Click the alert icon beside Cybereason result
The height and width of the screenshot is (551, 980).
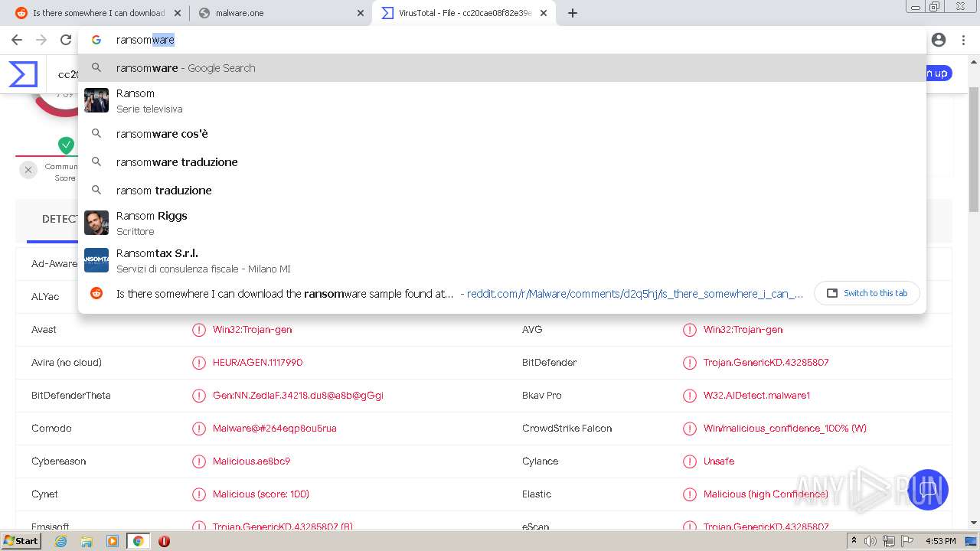199,461
